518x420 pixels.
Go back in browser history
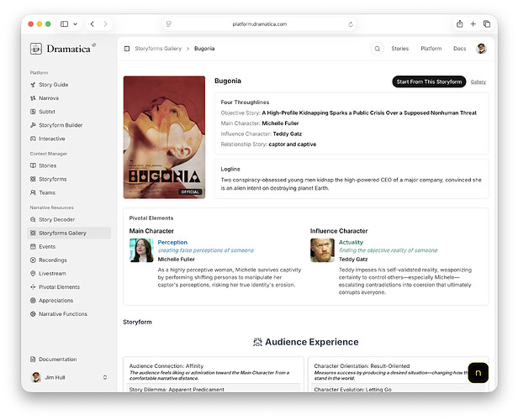pos(92,24)
